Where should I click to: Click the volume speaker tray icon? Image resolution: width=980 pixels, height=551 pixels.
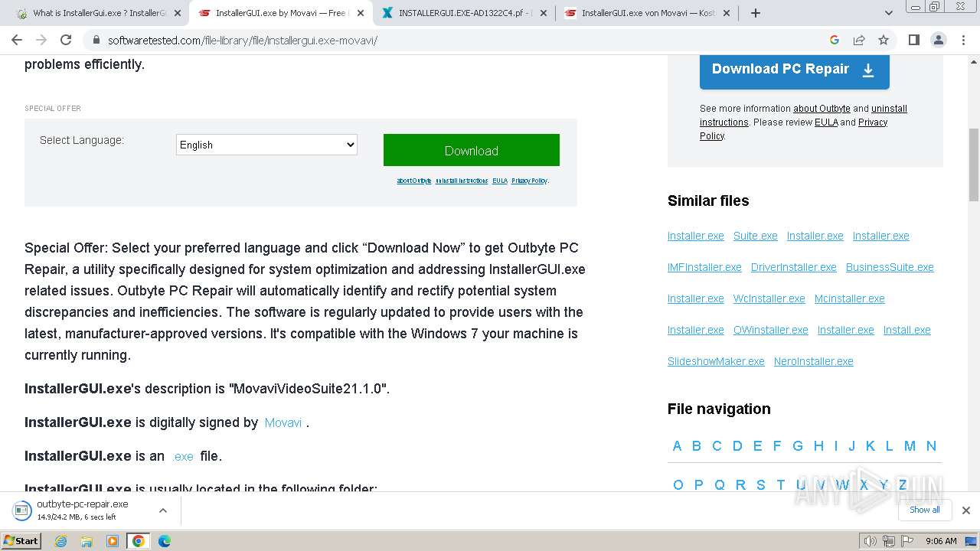(871, 541)
